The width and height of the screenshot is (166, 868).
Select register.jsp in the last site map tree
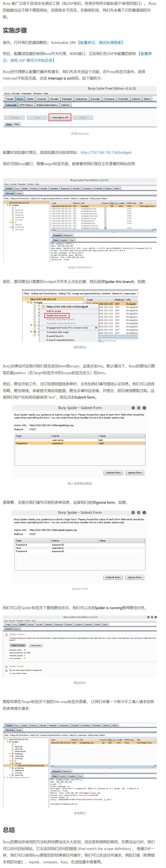coord(19,770)
